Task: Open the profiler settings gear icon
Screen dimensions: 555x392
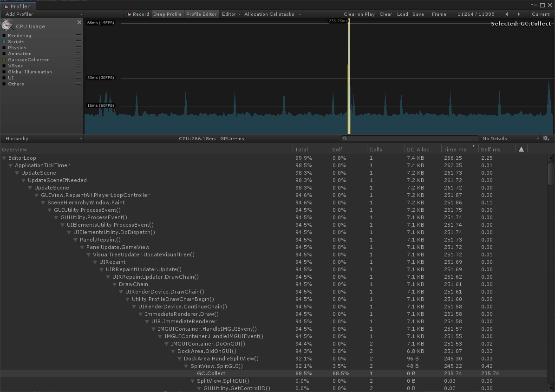Action: 546,138
